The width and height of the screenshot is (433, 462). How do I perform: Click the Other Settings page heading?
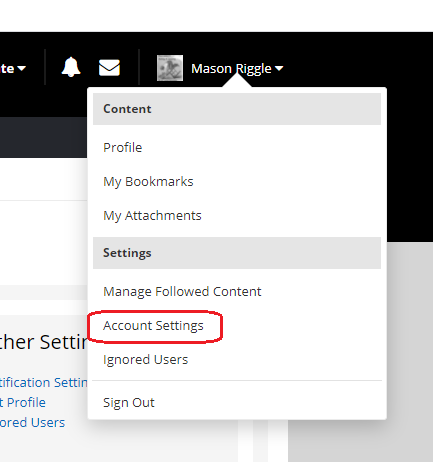coord(44,342)
